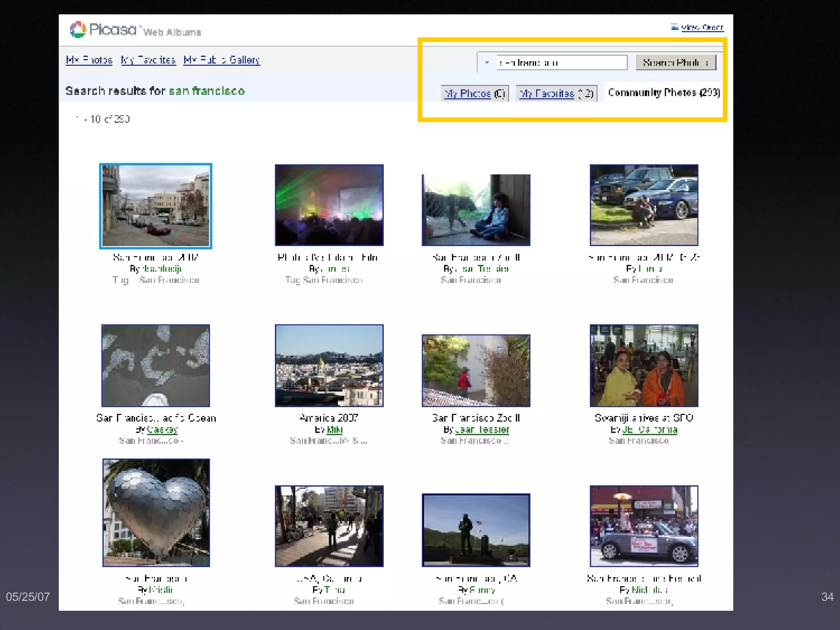The height and width of the screenshot is (630, 840).
Task: Switch to My Photos results tab
Action: click(x=475, y=94)
